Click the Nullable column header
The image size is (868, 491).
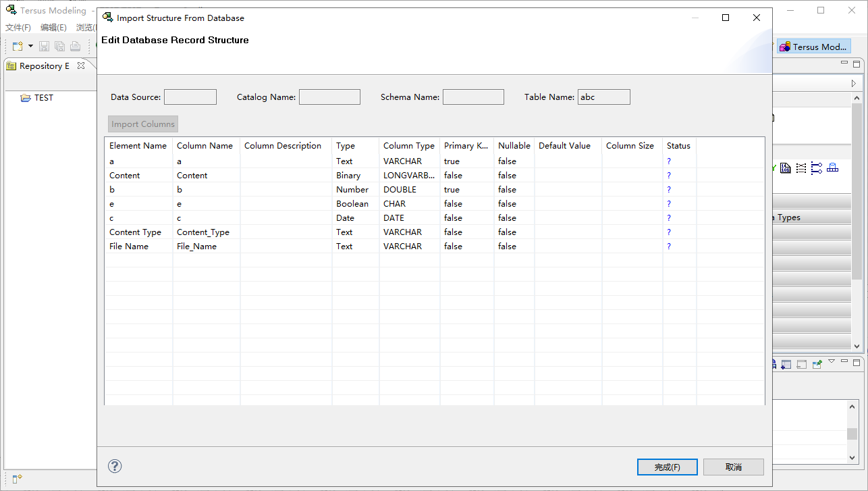(514, 146)
